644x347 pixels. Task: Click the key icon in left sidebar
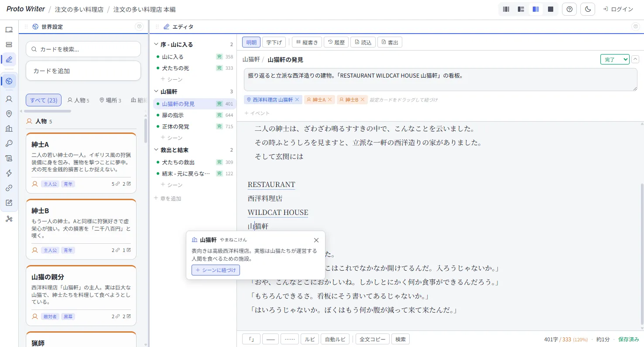(9, 143)
